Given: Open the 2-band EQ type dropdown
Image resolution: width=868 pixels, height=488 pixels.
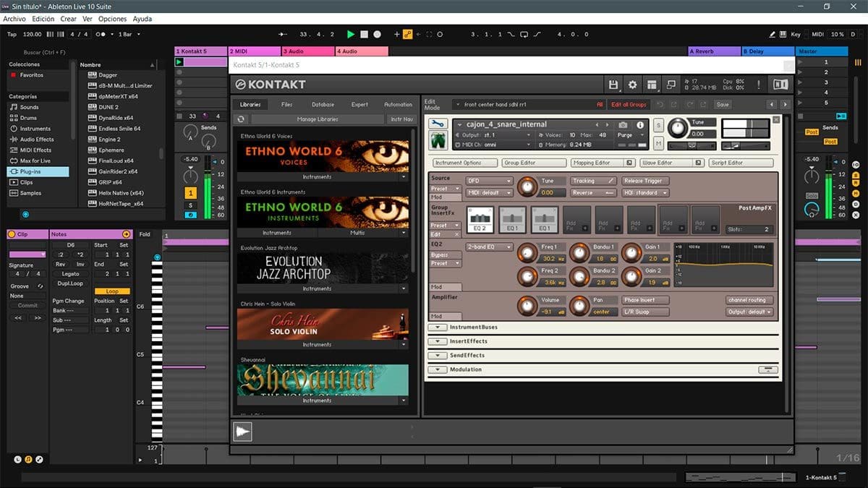Looking at the screenshot, I should pos(489,247).
